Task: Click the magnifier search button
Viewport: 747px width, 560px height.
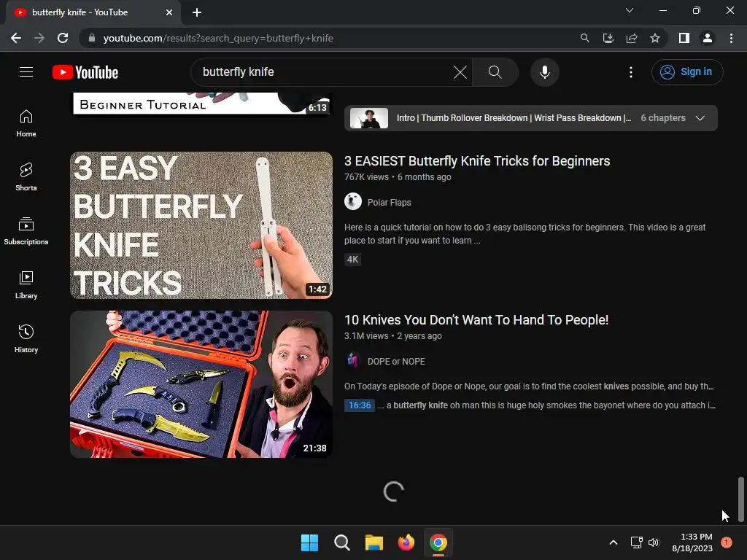Action: click(x=495, y=72)
